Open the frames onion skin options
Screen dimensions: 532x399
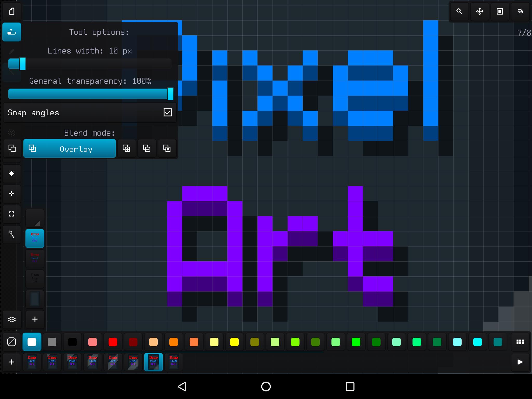click(x=520, y=11)
